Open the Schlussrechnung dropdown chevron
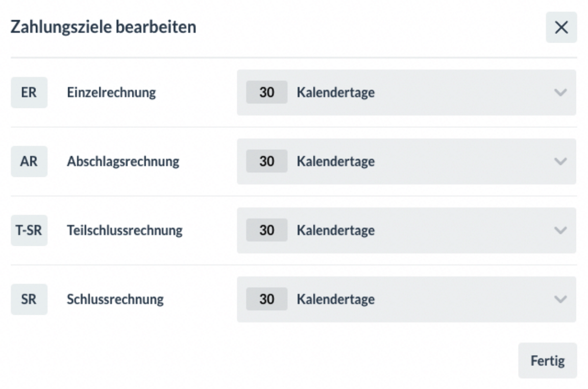Screen dimensions: 588x389 click(x=560, y=299)
